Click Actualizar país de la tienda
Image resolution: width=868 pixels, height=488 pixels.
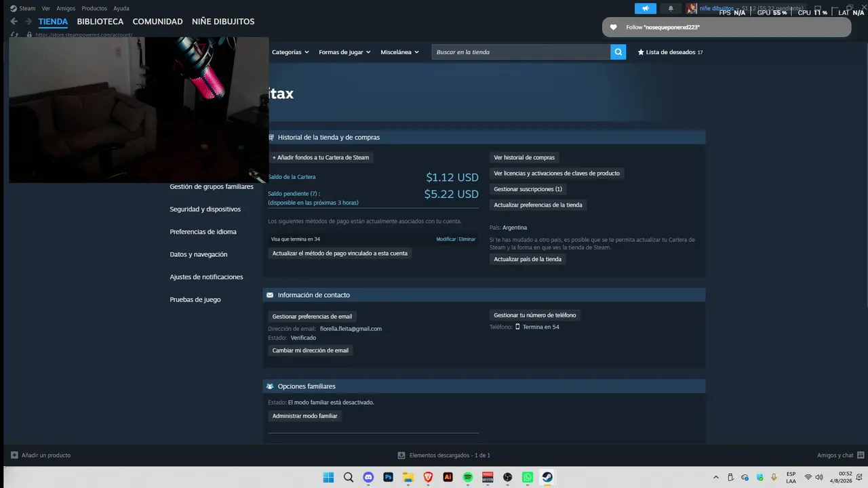(x=528, y=259)
